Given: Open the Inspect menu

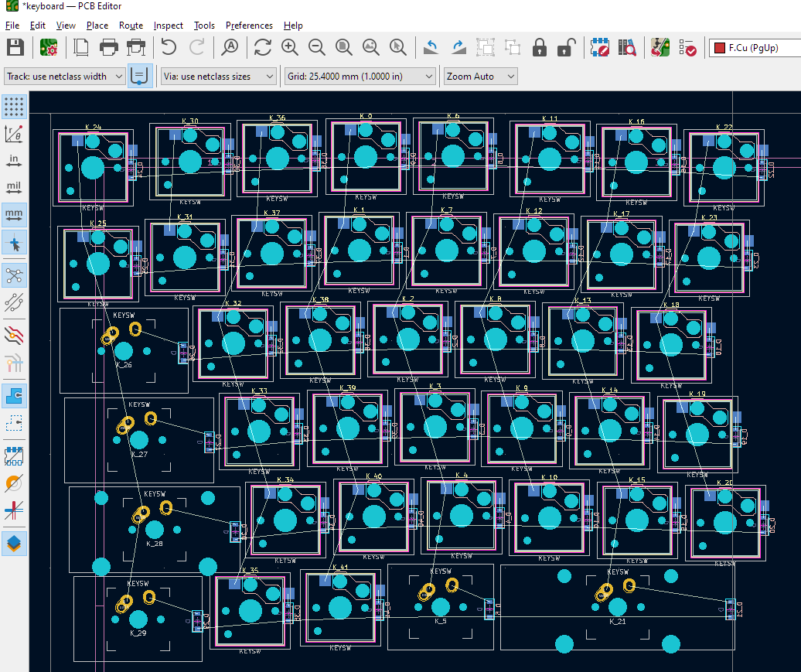Looking at the screenshot, I should [168, 25].
